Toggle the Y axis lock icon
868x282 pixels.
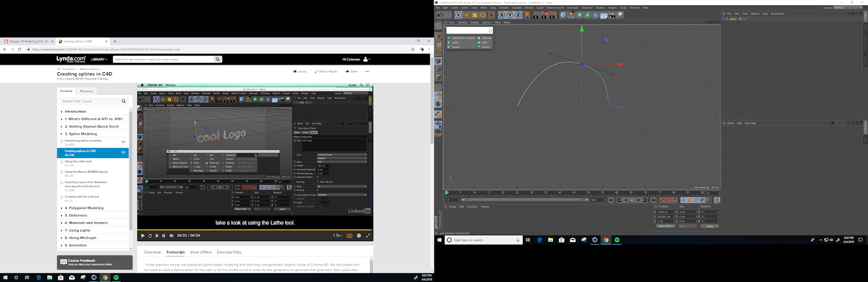(x=510, y=15)
